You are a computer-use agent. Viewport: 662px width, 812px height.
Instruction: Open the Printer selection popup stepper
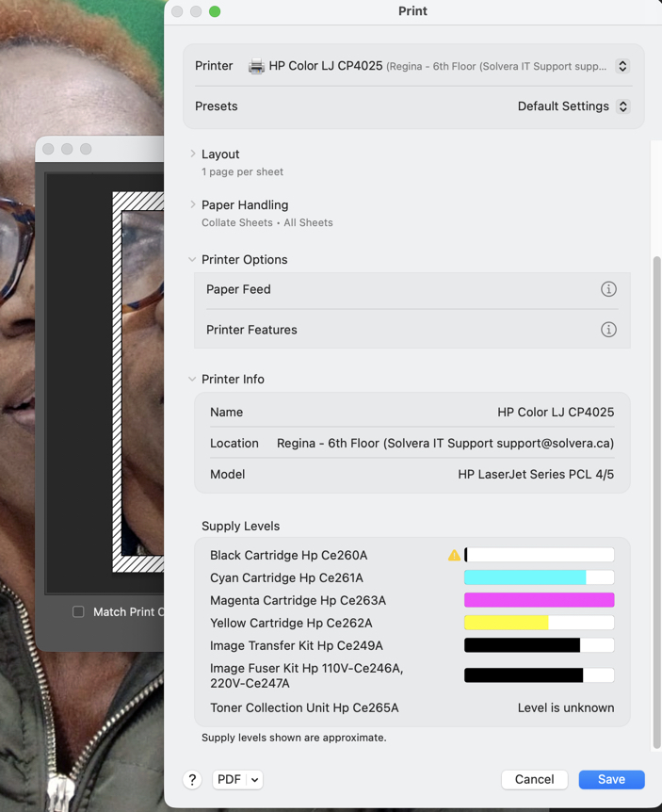coord(622,66)
